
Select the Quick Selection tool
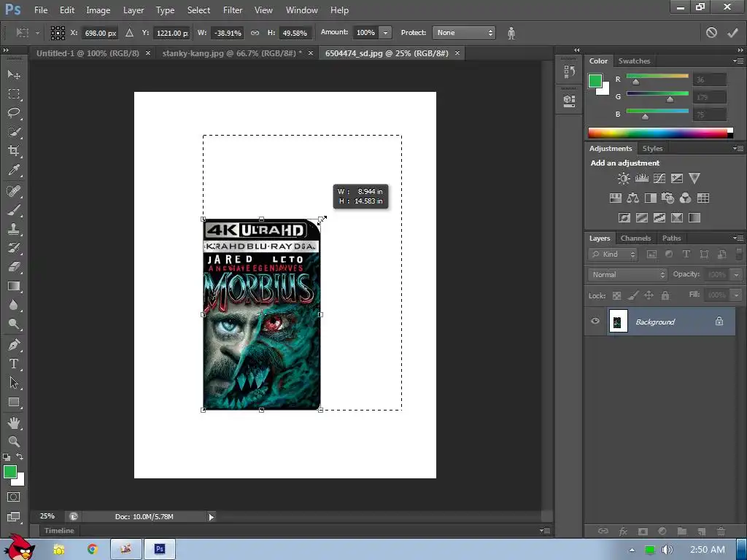point(13,132)
